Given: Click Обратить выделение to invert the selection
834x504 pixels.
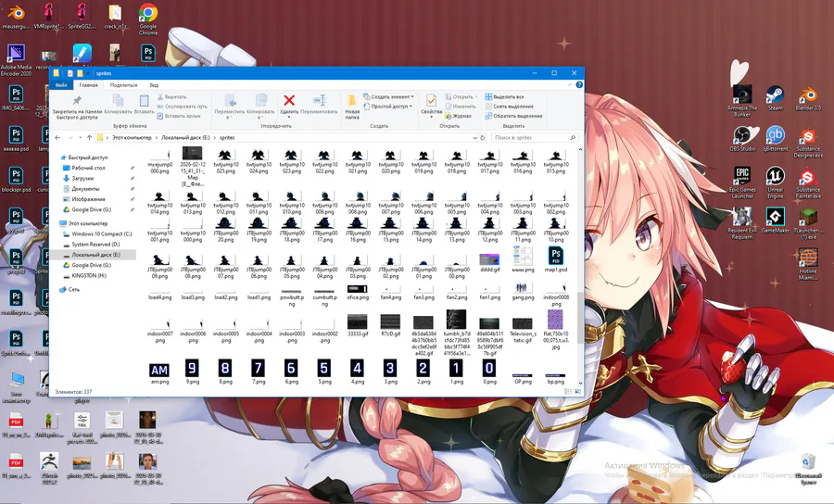Looking at the screenshot, I should click(513, 116).
